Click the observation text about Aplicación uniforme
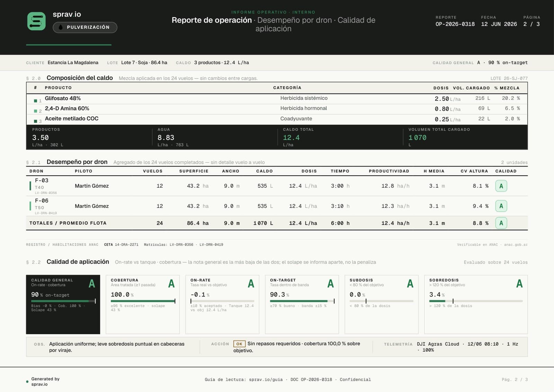This screenshot has width=554, height=392. [117, 347]
